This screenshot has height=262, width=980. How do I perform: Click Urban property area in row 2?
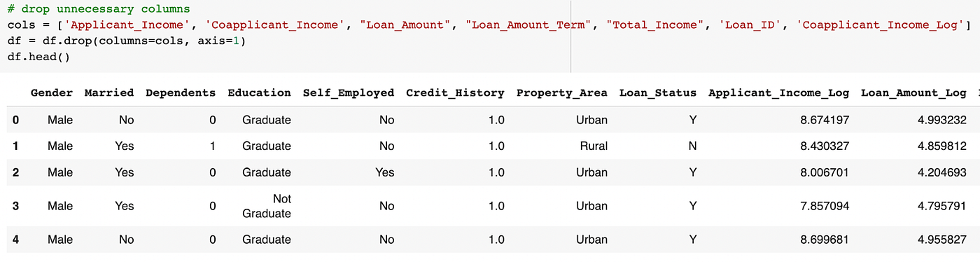[x=592, y=172]
